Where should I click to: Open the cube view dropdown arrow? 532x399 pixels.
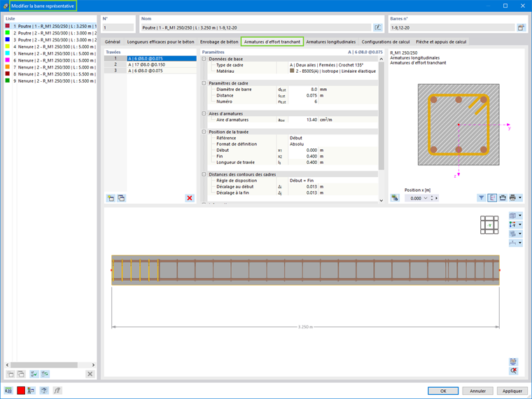[x=520, y=216]
